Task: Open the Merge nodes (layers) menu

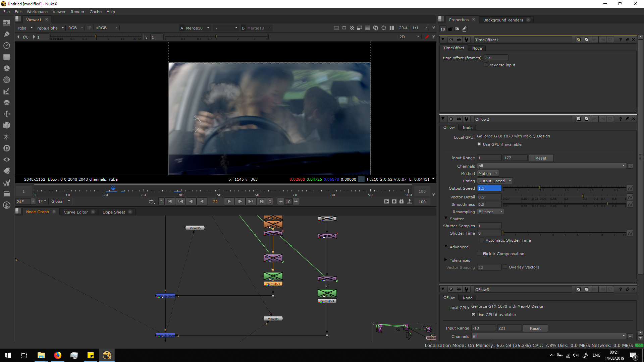Action: tap(6, 103)
